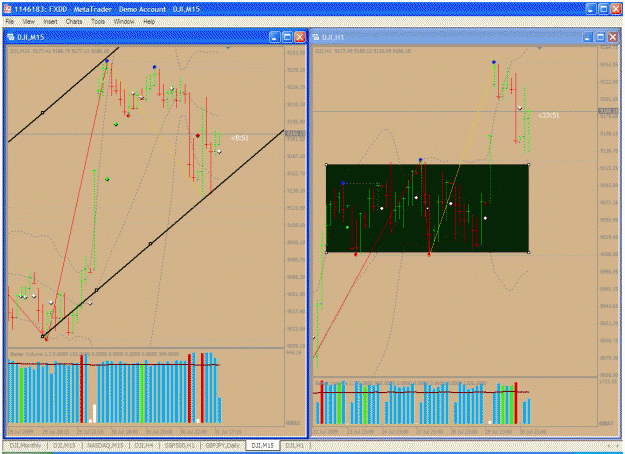Click the current price label on H1 price scale
Viewport: 625px width, 454px height.
[x=608, y=112]
